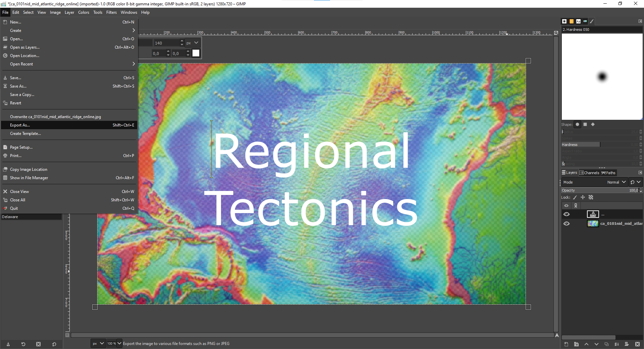Image resolution: width=644 pixels, height=349 pixels.
Task: Open the Filters menu
Action: point(111,12)
